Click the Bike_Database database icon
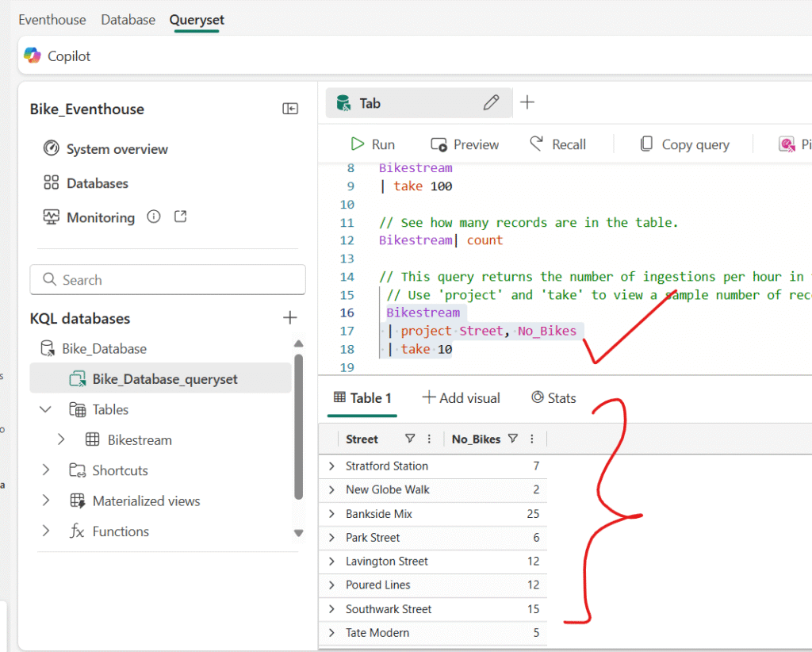The image size is (812, 652). [x=48, y=348]
